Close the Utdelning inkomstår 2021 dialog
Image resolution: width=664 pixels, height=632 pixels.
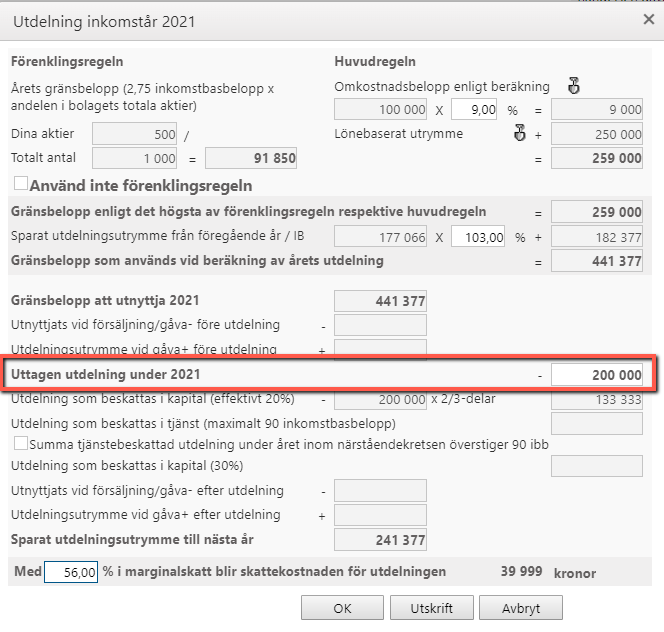pyautogui.click(x=649, y=19)
